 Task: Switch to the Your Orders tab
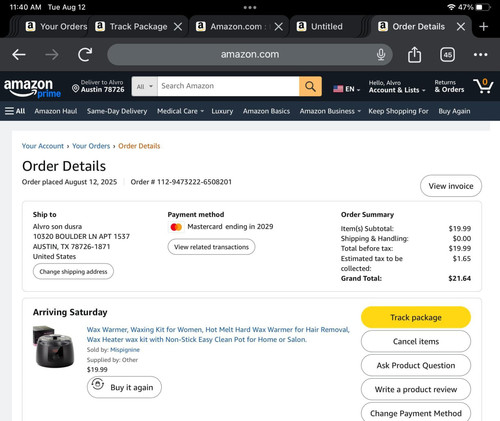[x=56, y=26]
